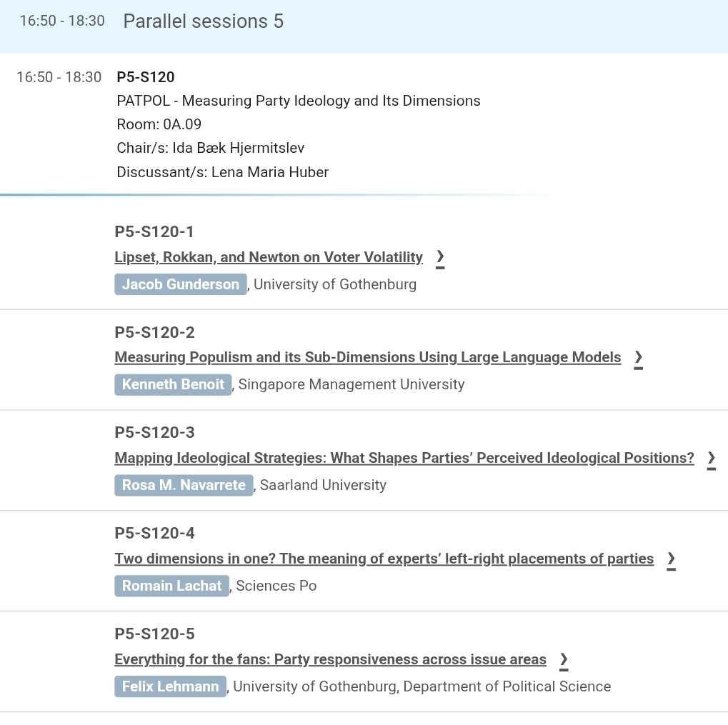This screenshot has height=725, width=728.
Task: Open Mapping Ideological Strategies paper link
Action: click(404, 459)
